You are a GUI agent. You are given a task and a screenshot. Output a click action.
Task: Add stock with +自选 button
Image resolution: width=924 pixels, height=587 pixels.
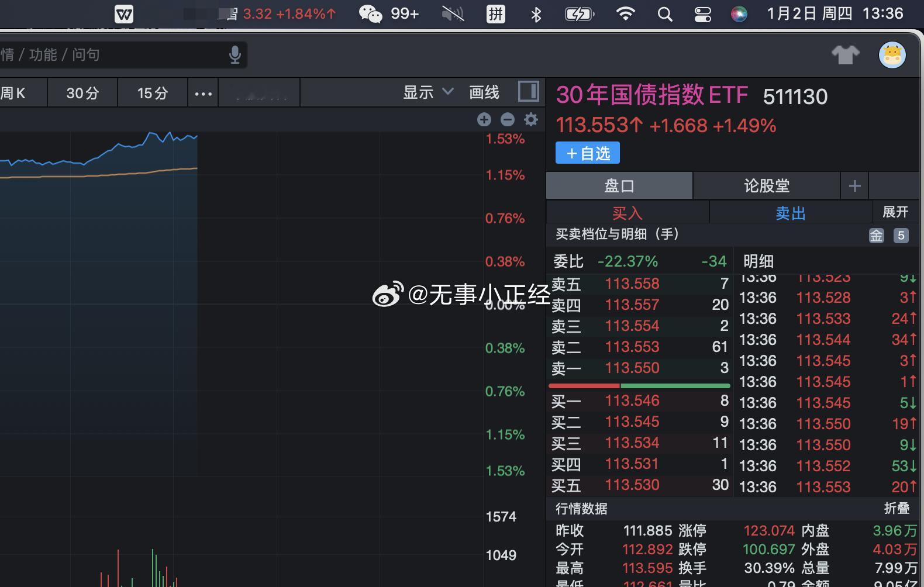588,153
